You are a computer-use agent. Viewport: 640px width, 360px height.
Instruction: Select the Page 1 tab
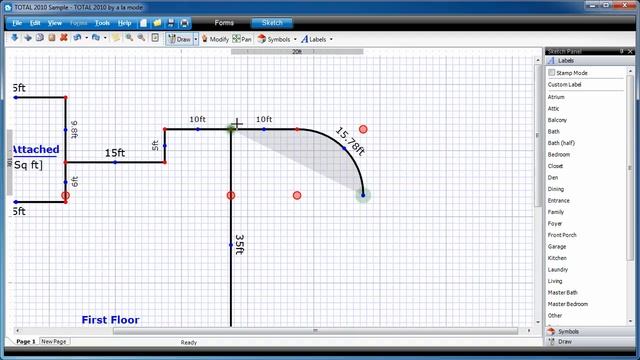(26, 341)
